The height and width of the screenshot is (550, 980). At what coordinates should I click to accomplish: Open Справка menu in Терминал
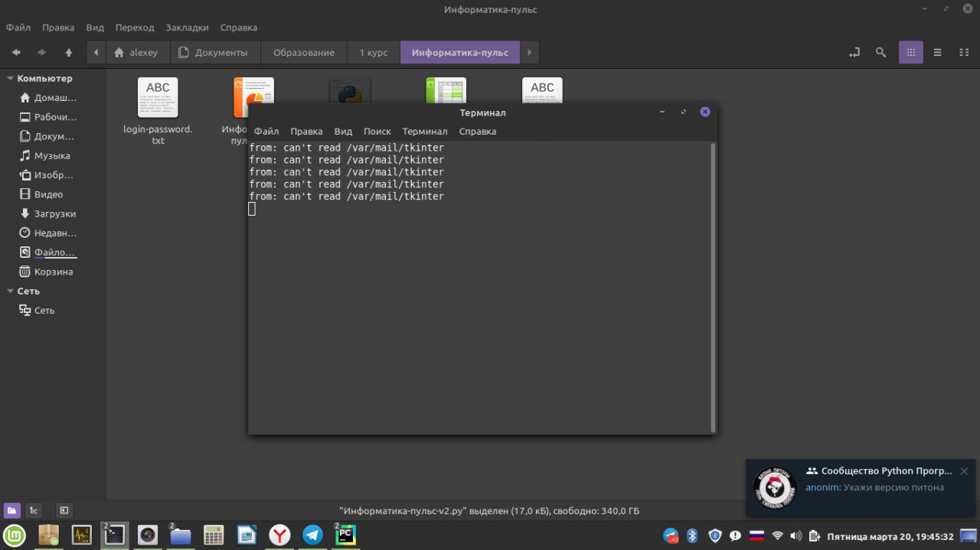click(x=478, y=132)
